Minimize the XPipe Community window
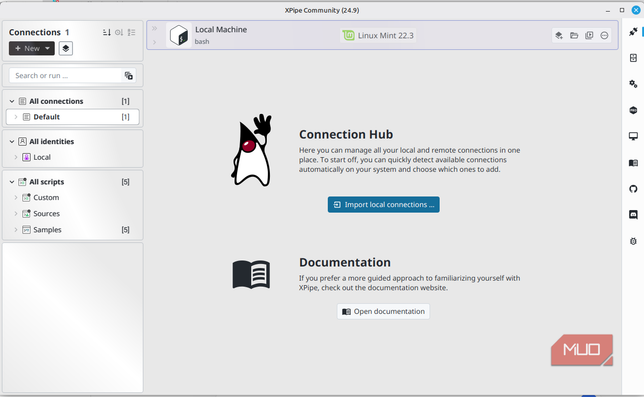 (x=608, y=10)
